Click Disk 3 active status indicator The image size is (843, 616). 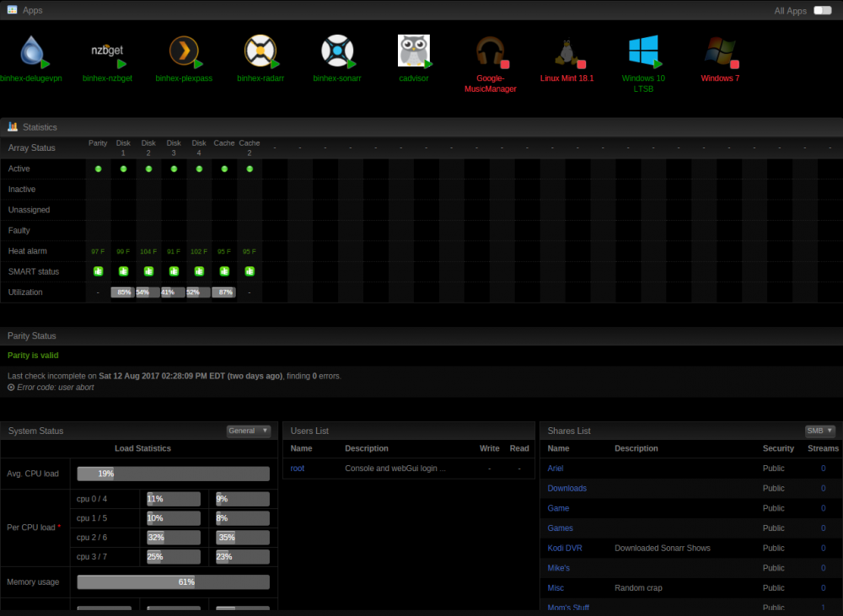coord(174,169)
